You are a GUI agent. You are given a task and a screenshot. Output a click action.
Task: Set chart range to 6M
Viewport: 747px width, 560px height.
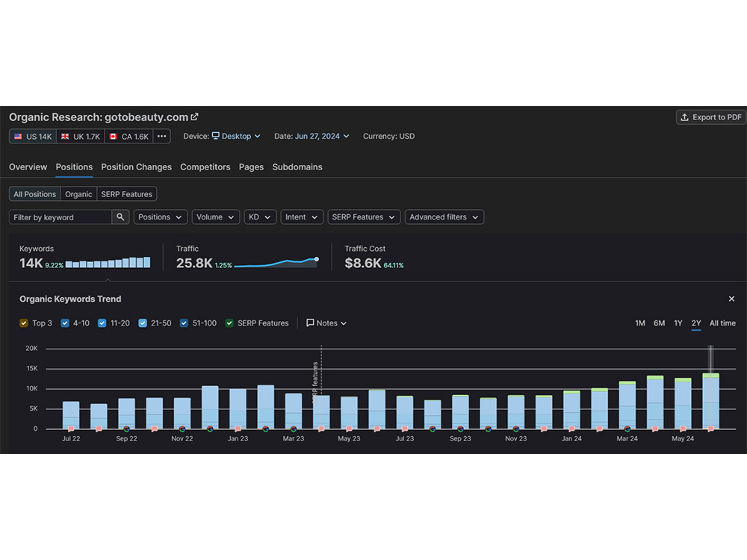[x=659, y=323]
